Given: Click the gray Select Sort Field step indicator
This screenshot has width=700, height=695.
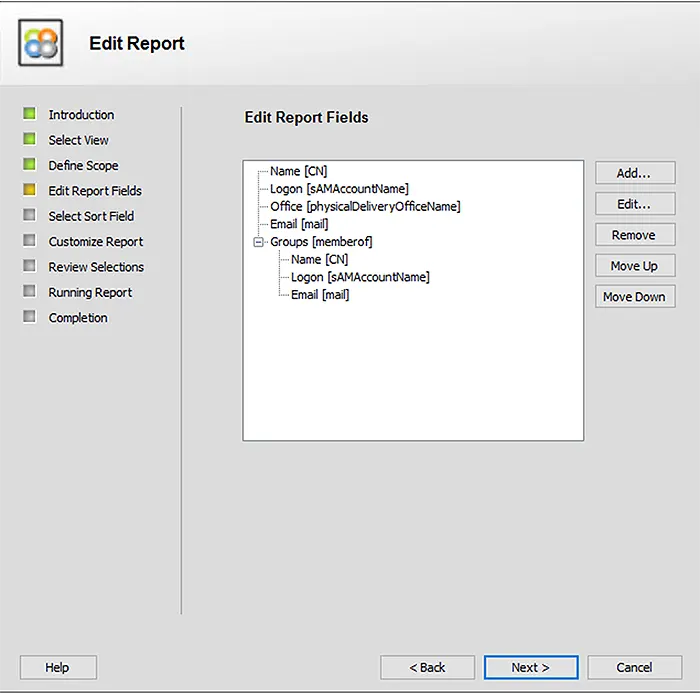Looking at the screenshot, I should [x=29, y=215].
